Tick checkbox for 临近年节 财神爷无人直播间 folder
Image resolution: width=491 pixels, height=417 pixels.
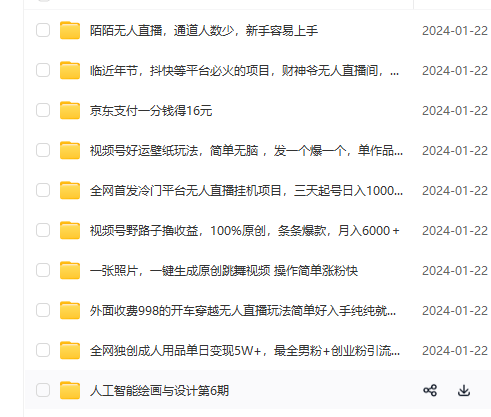(43, 70)
